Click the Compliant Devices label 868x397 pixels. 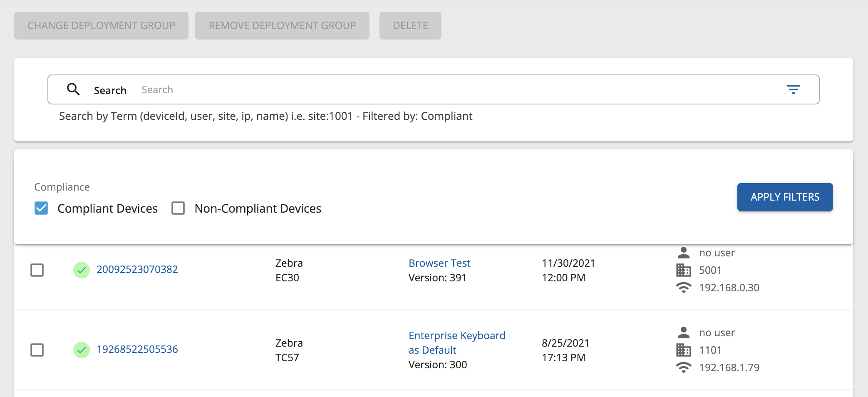[107, 208]
